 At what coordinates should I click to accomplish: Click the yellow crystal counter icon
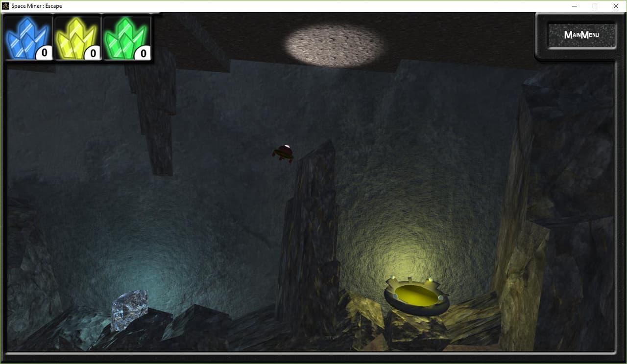pos(77,38)
